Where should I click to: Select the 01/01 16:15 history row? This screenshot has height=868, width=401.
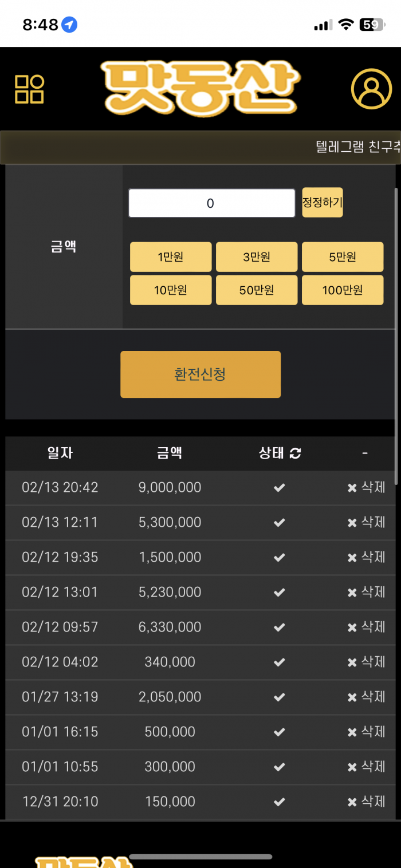[x=200, y=732]
